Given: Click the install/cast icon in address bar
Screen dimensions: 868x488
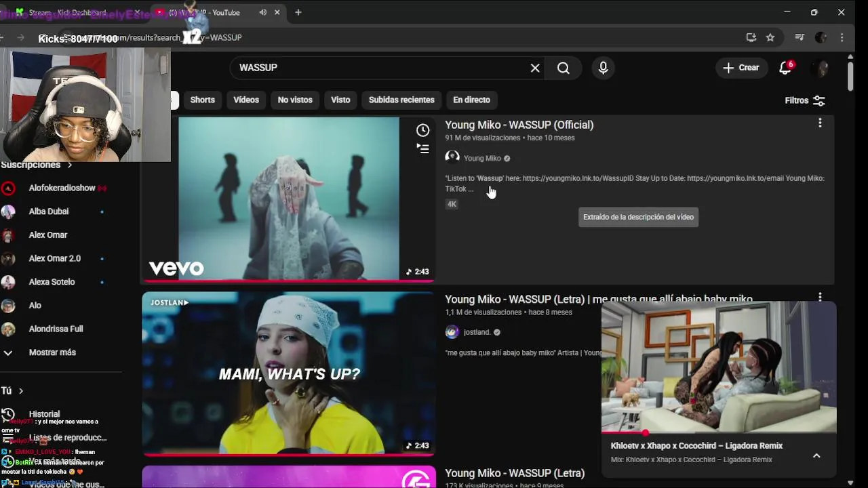Looking at the screenshot, I should [751, 37].
